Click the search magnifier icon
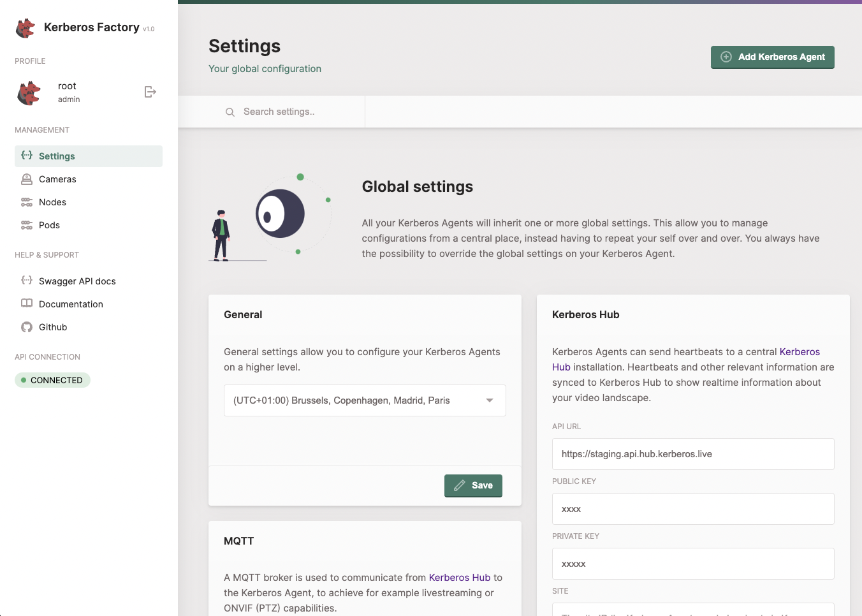The image size is (862, 616). [x=230, y=112]
